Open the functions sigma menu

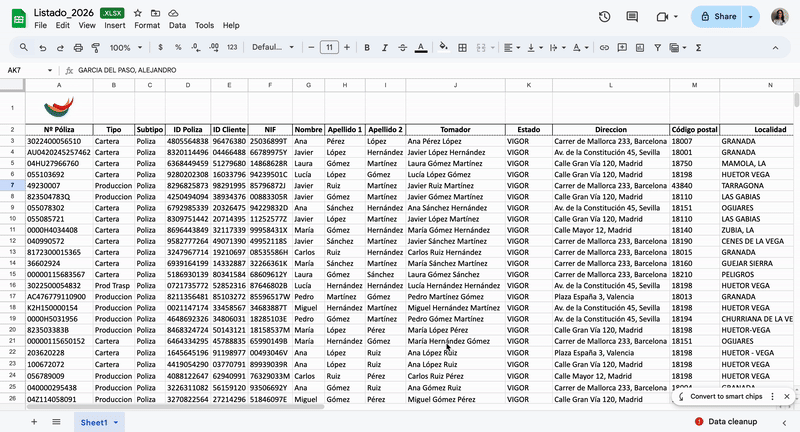pos(698,47)
